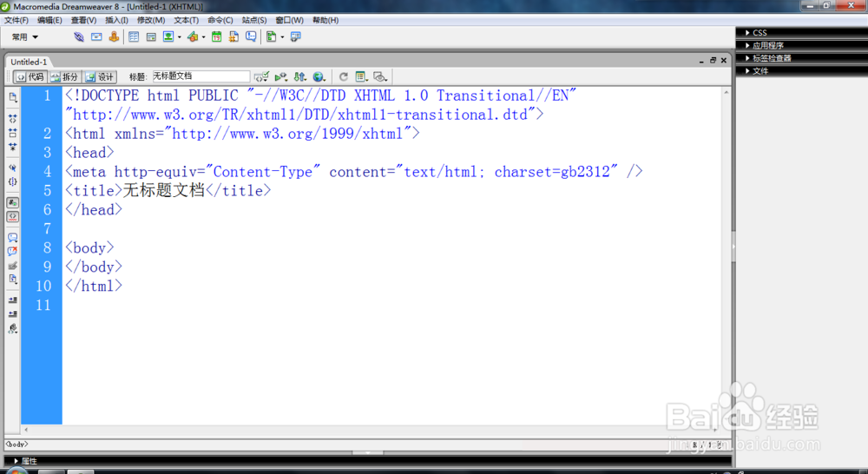This screenshot has height=474, width=868.
Task: Open the 文本(T) menu
Action: (x=187, y=20)
